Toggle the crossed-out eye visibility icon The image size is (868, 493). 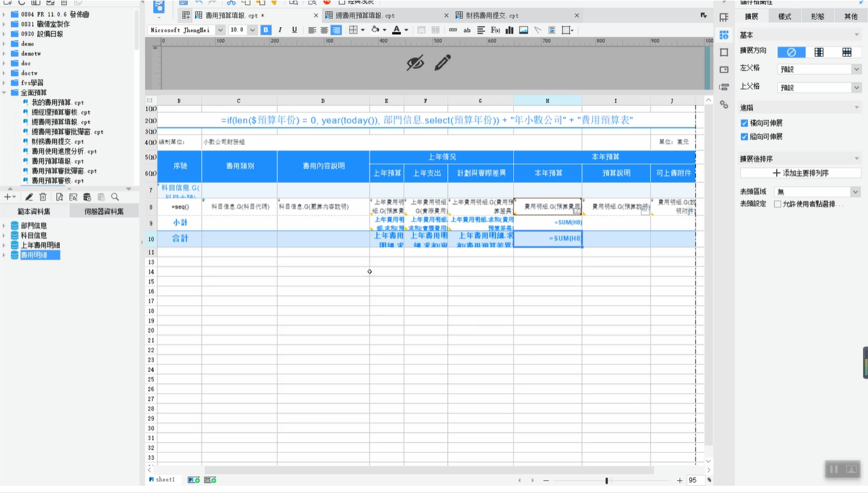(x=415, y=62)
